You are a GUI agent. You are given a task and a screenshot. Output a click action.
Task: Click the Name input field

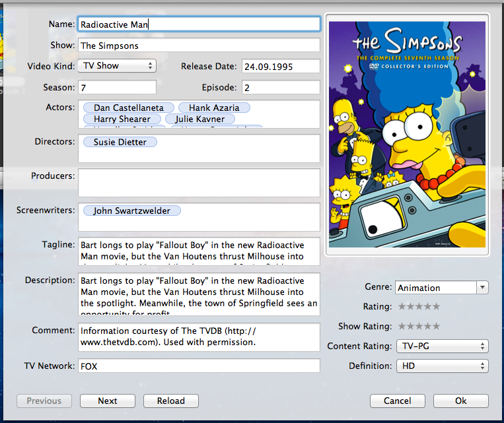pos(199,24)
